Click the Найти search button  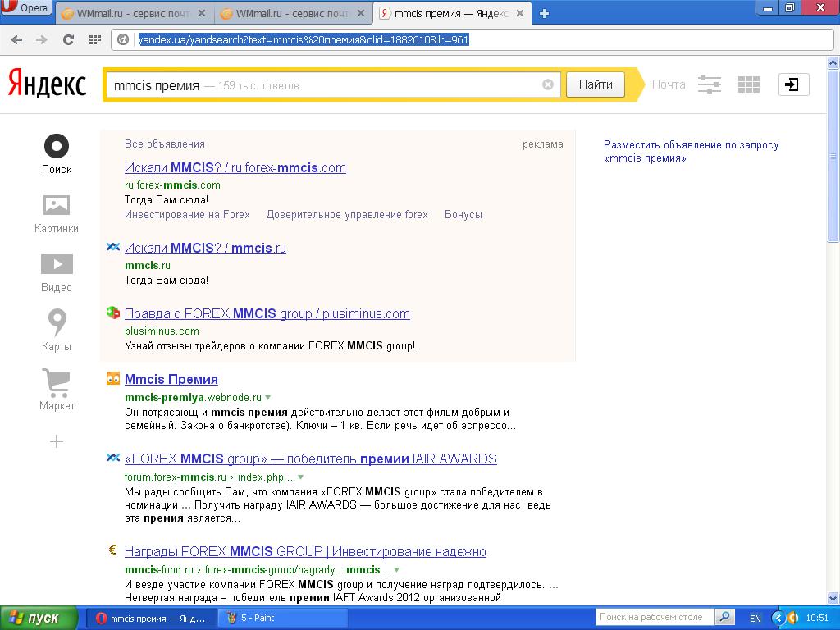[596, 84]
